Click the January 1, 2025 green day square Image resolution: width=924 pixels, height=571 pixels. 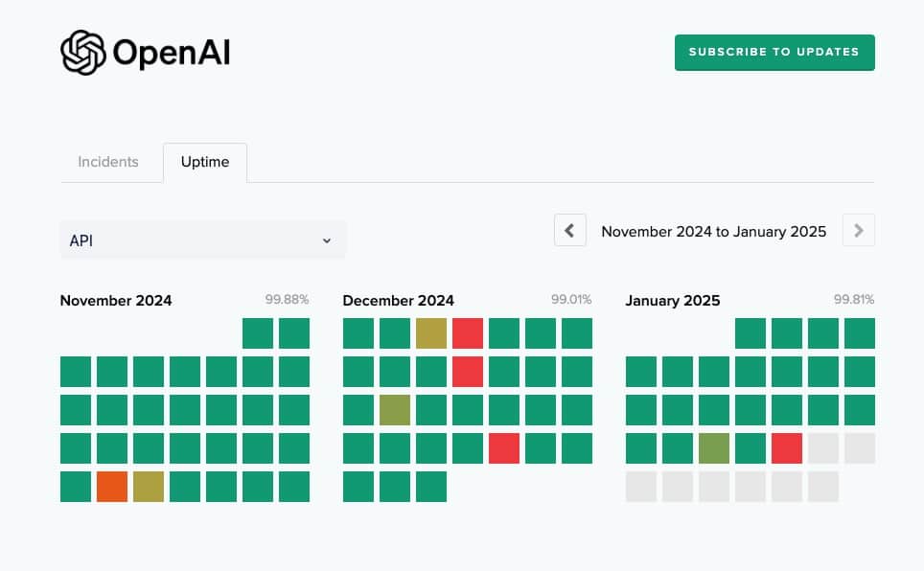click(x=751, y=333)
